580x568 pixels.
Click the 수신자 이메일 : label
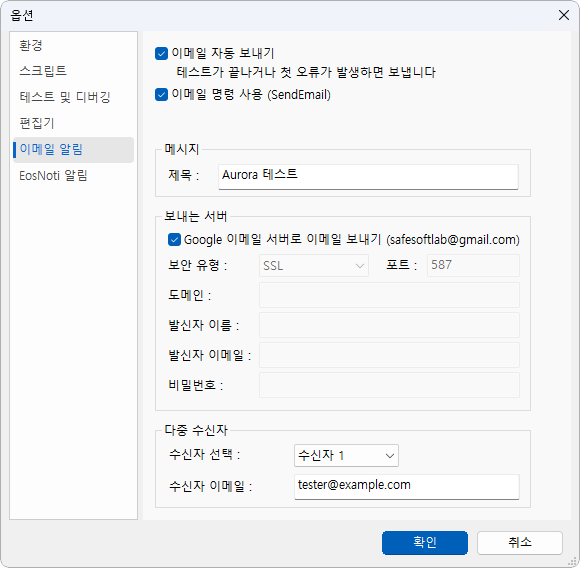click(210, 486)
